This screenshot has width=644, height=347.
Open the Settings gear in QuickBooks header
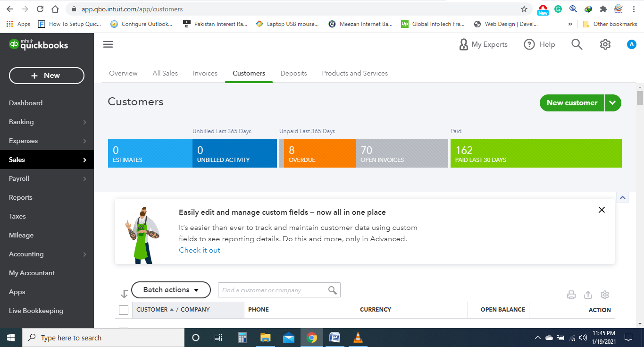coord(605,44)
